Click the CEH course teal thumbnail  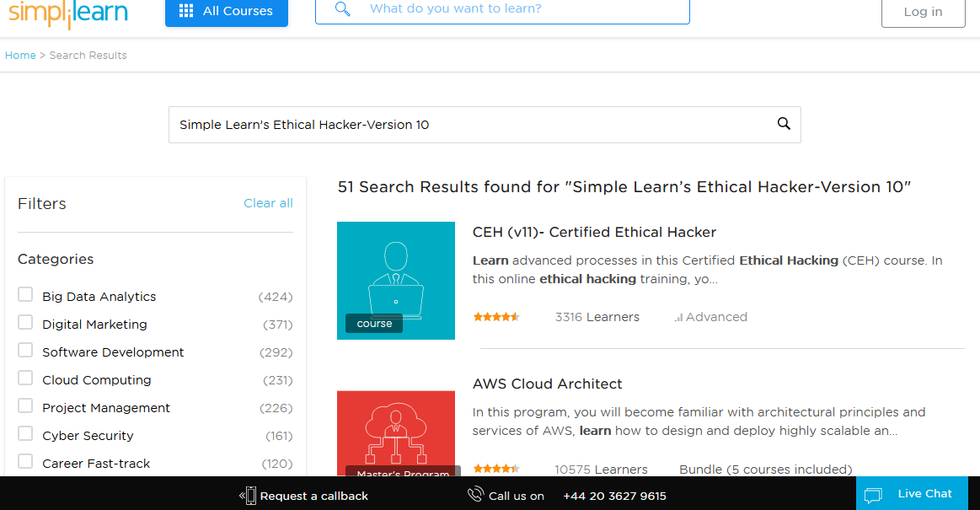tap(396, 281)
